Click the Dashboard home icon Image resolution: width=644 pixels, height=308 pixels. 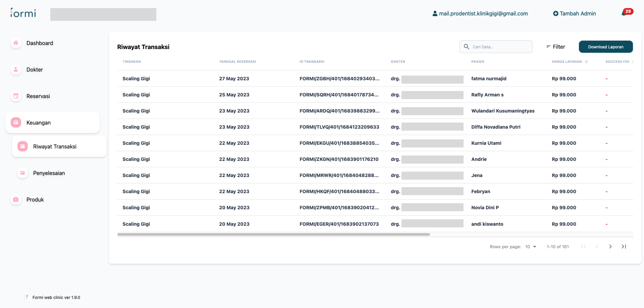(x=16, y=43)
